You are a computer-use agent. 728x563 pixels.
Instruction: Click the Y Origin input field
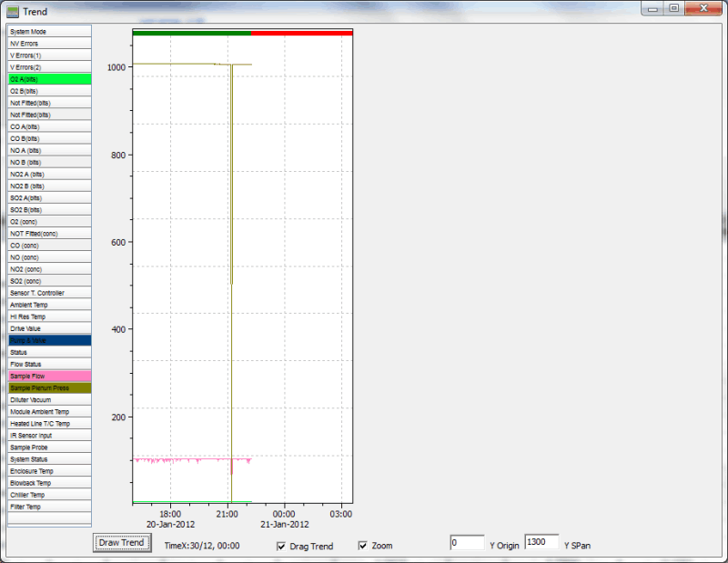coord(467,543)
